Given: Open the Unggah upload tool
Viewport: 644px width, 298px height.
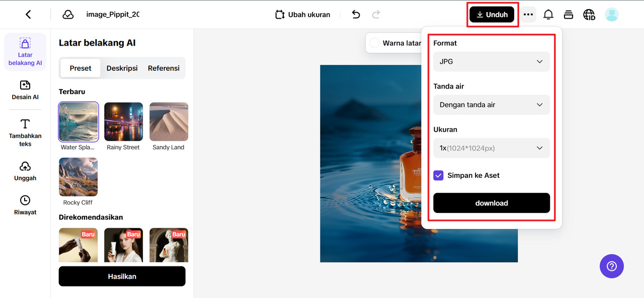Looking at the screenshot, I should [25, 171].
